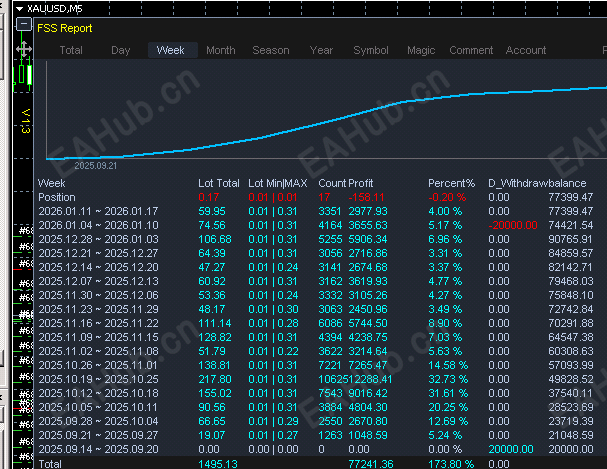This screenshot has width=607, height=469.
Task: Click the 32.73 % percent value
Action: (x=448, y=379)
